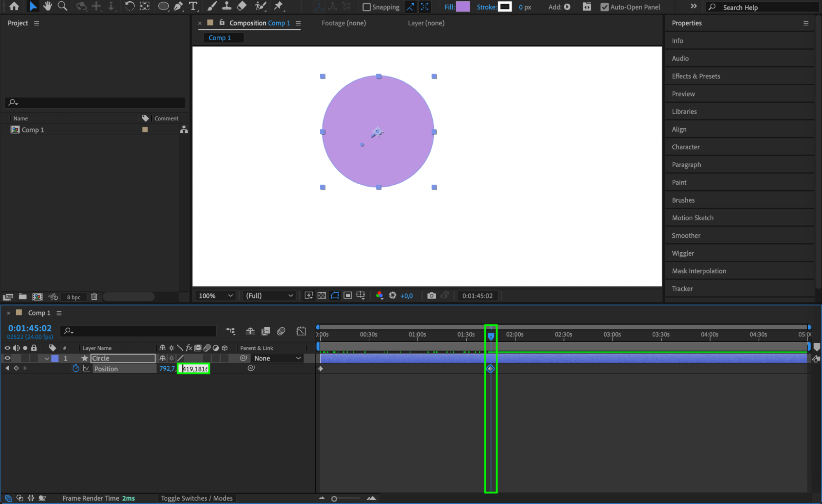Uncheck Auto-Open Panel option
822x504 pixels.
coord(604,7)
